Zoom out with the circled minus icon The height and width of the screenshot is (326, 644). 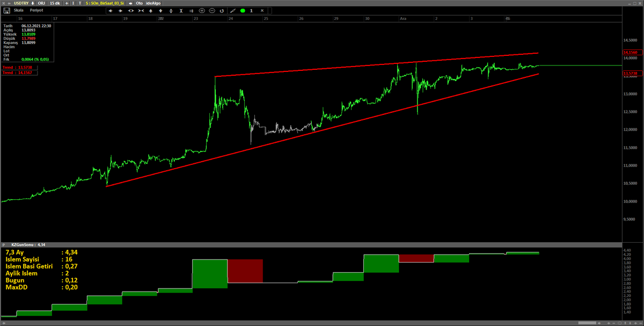coord(212,11)
